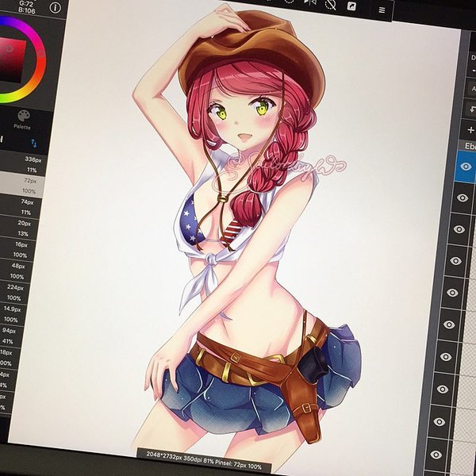Tap the canvas status bar with 350dpi

pyautogui.click(x=204, y=459)
